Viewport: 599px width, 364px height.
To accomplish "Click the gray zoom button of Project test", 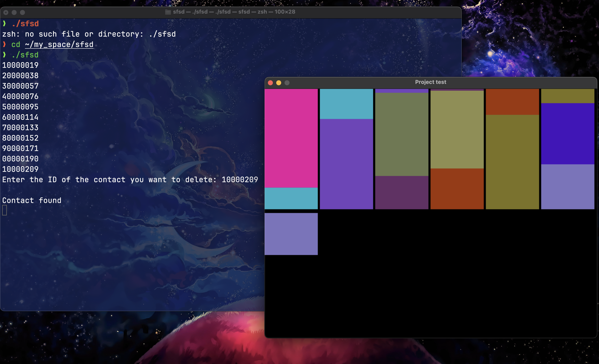I will (287, 83).
